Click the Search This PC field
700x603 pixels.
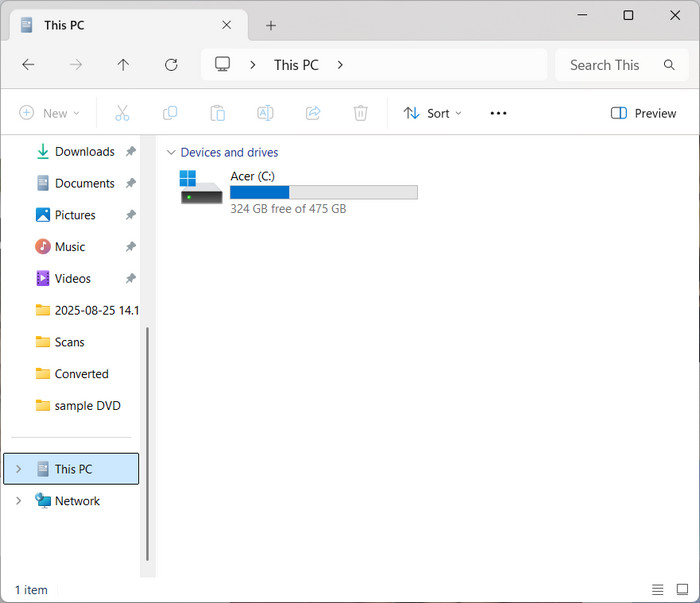(x=621, y=65)
